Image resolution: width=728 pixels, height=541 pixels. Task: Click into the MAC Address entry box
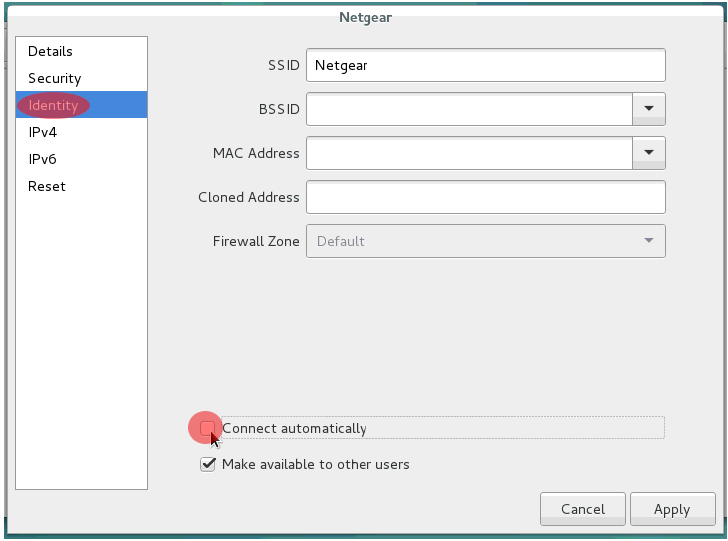coord(469,153)
